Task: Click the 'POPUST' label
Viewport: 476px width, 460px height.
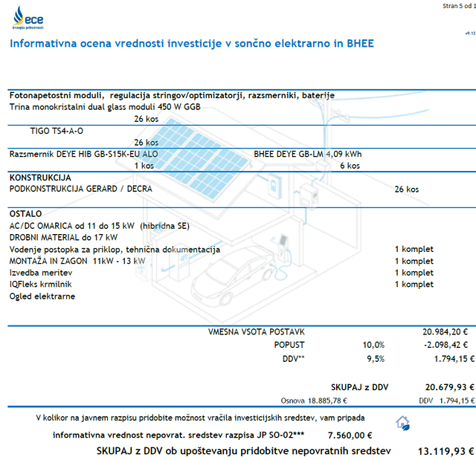Action: coord(289,345)
